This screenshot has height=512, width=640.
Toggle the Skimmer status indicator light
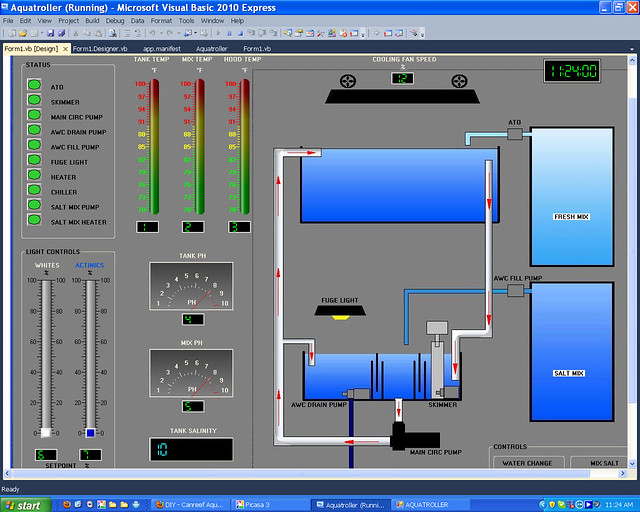click(x=34, y=101)
